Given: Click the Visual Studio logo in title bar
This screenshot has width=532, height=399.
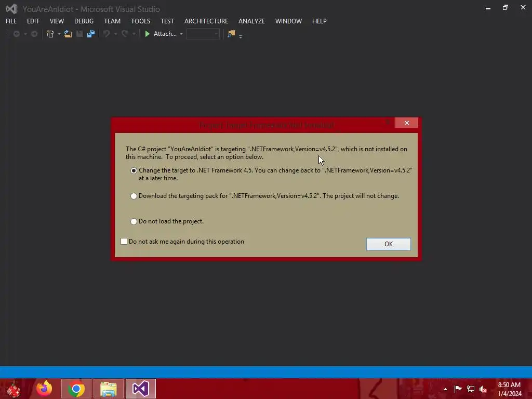Looking at the screenshot, I should point(11,9).
